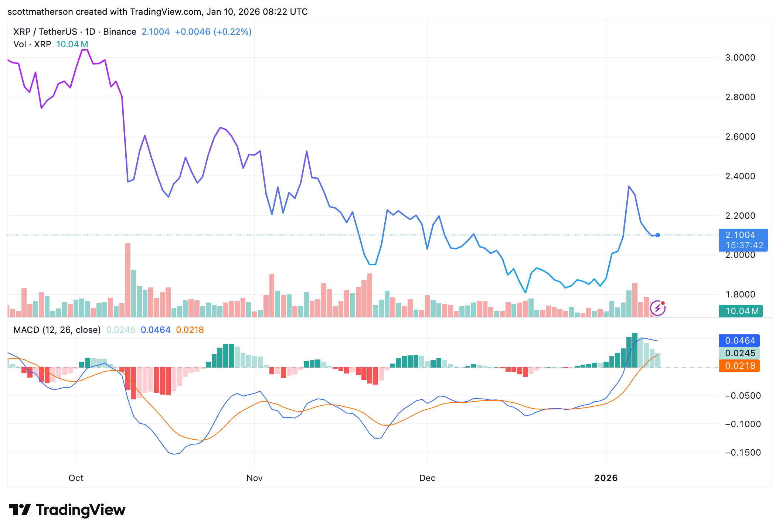
Task: Click the 2.4000 price axis label
Action: [740, 176]
